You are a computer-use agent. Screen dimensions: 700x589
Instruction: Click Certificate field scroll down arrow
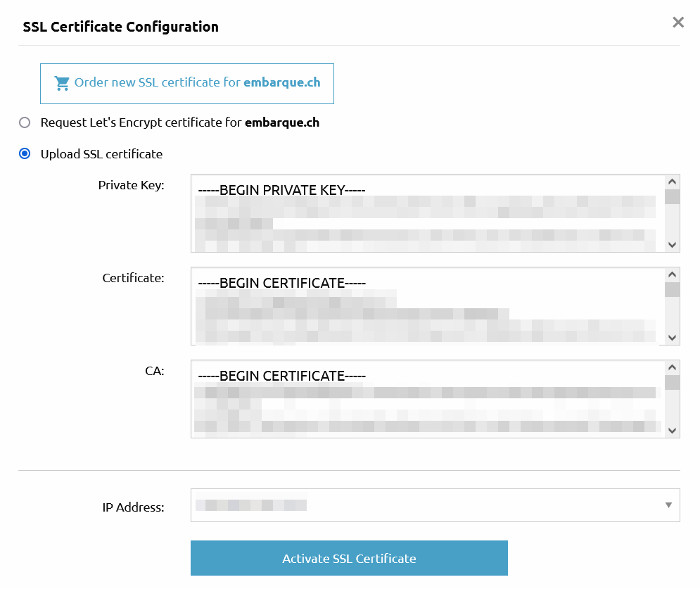(673, 338)
